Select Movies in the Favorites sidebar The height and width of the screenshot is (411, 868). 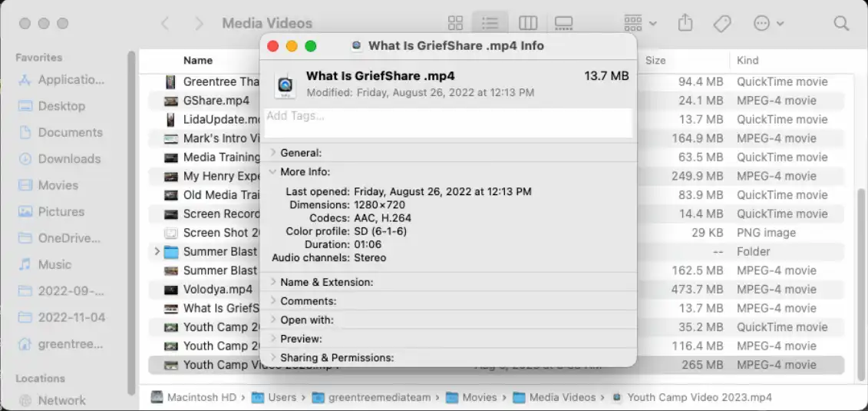(58, 185)
